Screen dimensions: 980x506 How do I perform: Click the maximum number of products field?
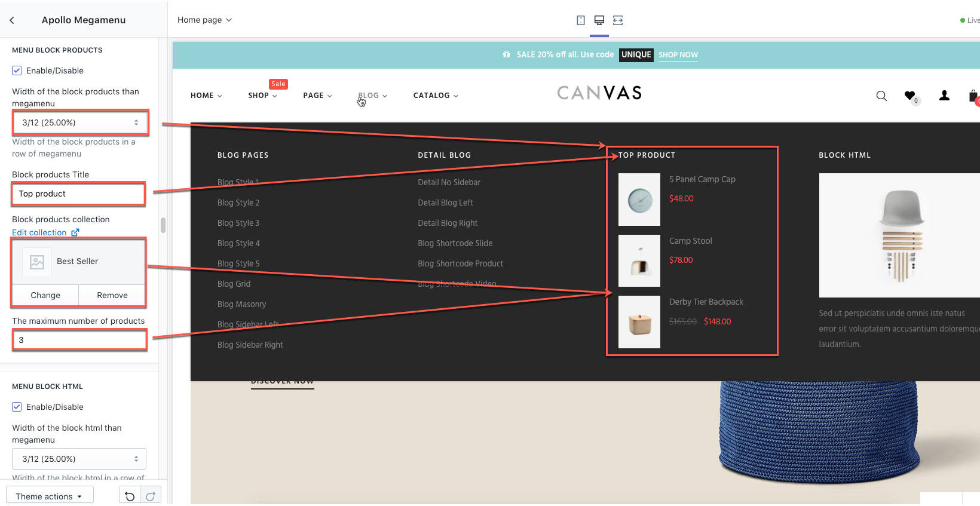click(x=79, y=340)
